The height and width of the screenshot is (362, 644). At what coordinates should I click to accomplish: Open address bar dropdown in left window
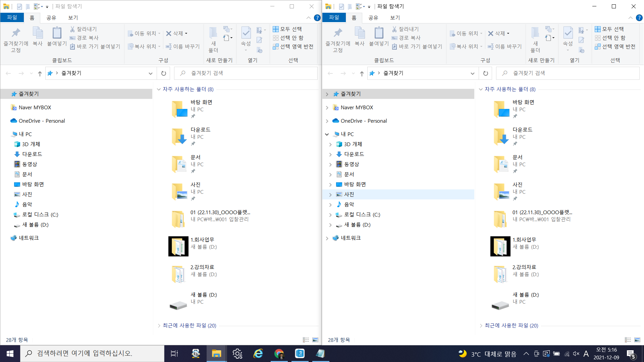150,73
